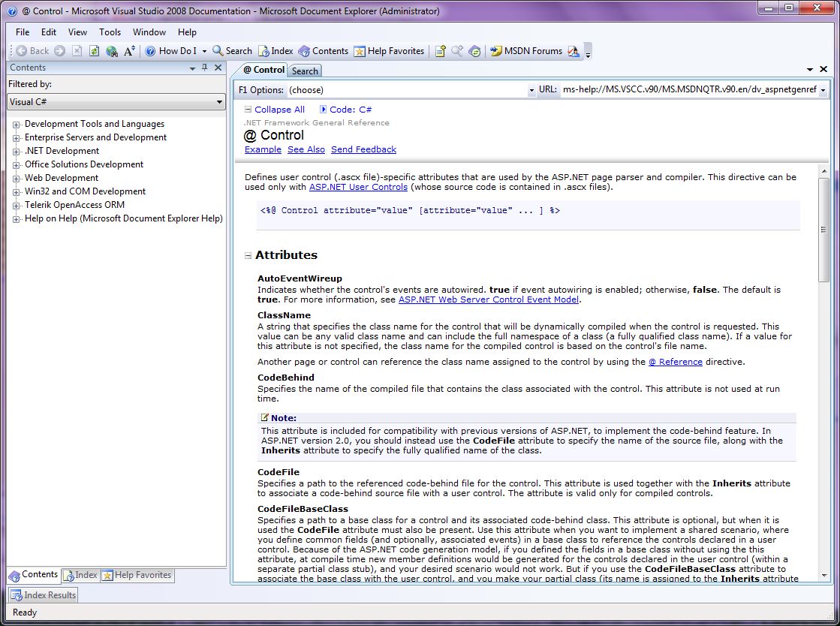Open the How Do I dropdown arrow

pyautogui.click(x=204, y=51)
